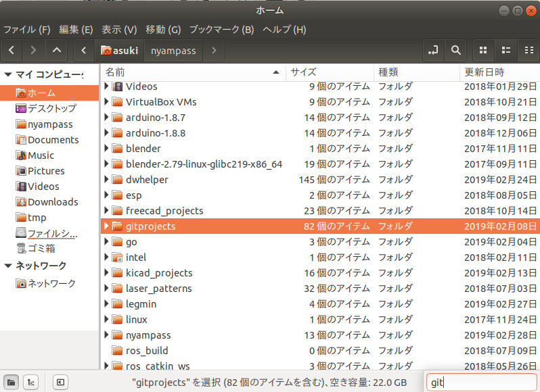540x392 pixels.
Task: Click esp folder icon
Action: point(118,195)
